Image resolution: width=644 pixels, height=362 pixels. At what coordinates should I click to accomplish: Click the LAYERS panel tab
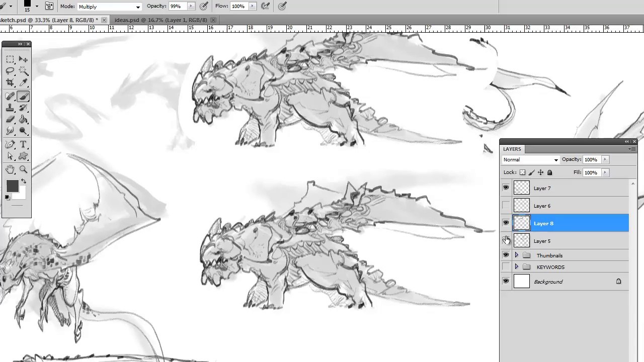pyautogui.click(x=512, y=149)
